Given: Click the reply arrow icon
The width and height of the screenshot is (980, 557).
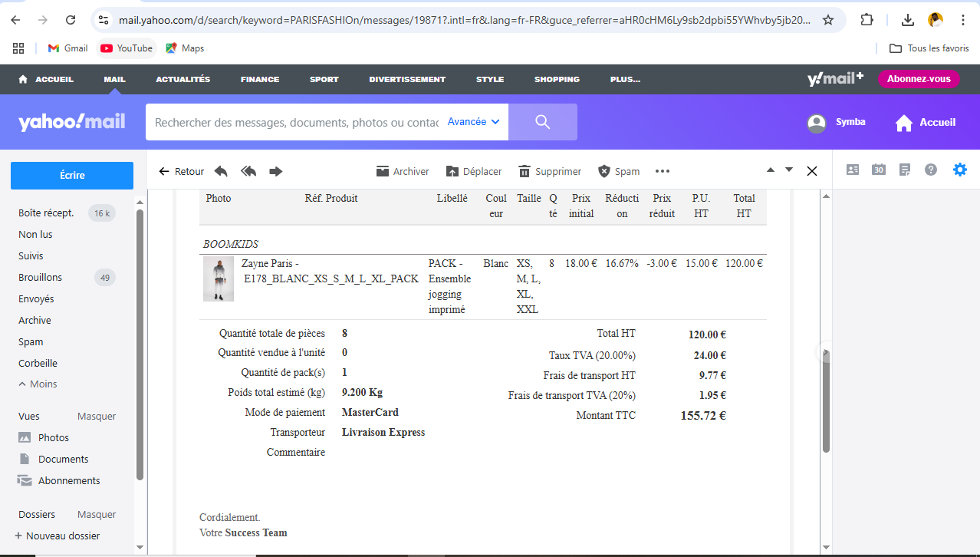Looking at the screenshot, I should pos(221,171).
